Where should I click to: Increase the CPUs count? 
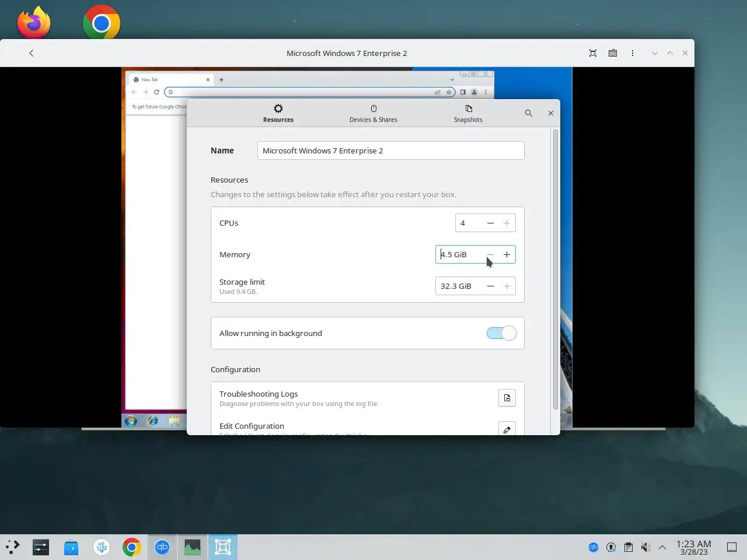point(507,223)
